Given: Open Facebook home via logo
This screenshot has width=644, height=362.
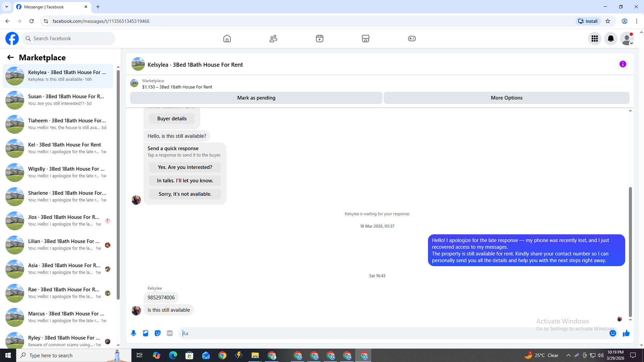Looking at the screenshot, I should point(12,39).
